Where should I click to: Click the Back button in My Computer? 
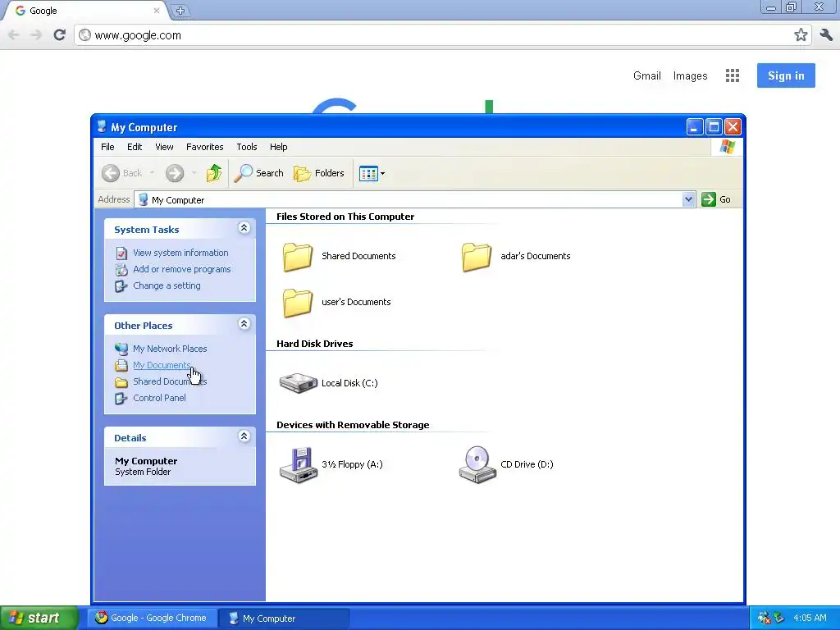(123, 173)
